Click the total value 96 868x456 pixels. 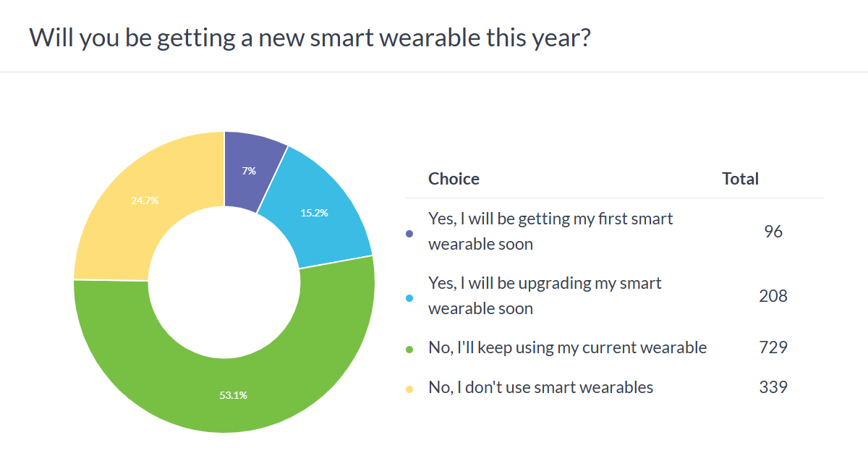click(773, 232)
